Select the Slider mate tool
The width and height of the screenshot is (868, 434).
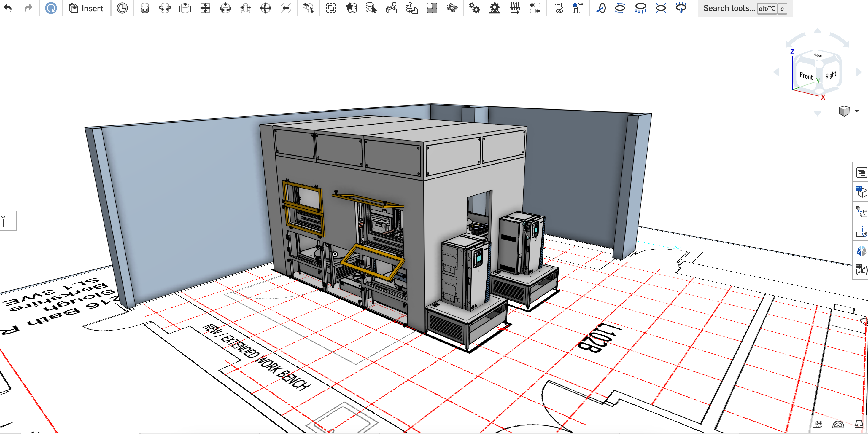(185, 8)
